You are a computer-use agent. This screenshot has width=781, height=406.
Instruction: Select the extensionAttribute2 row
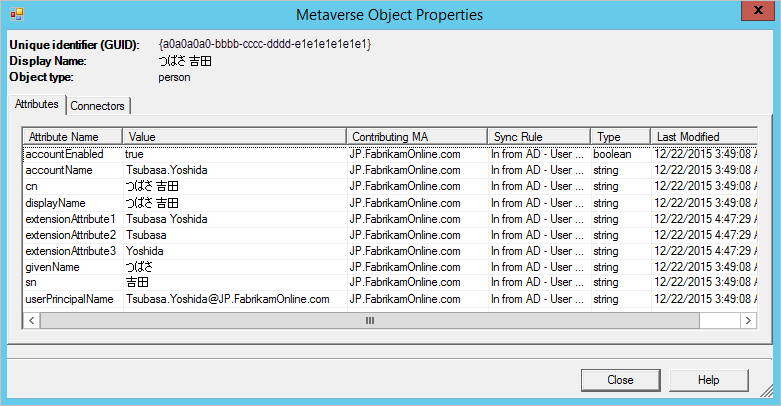(x=390, y=235)
